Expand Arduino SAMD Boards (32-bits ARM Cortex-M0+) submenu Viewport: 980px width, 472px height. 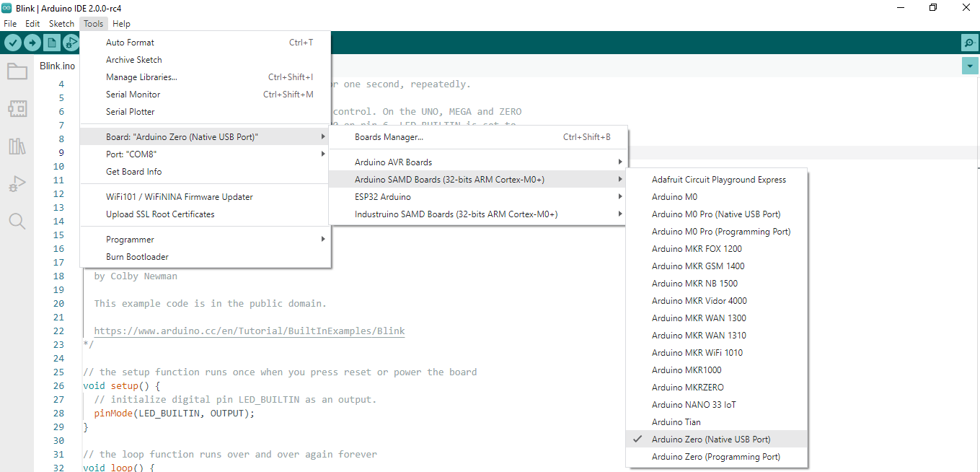[x=478, y=180]
